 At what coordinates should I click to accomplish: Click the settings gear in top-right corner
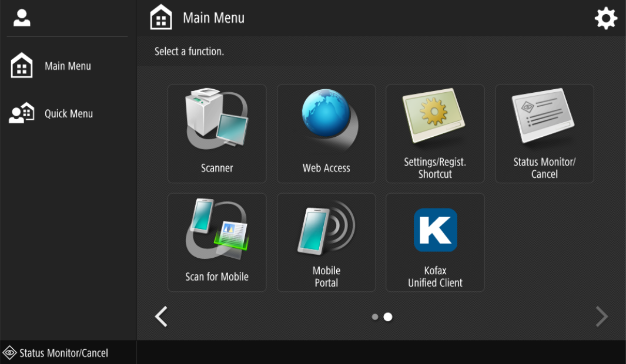coord(606,19)
